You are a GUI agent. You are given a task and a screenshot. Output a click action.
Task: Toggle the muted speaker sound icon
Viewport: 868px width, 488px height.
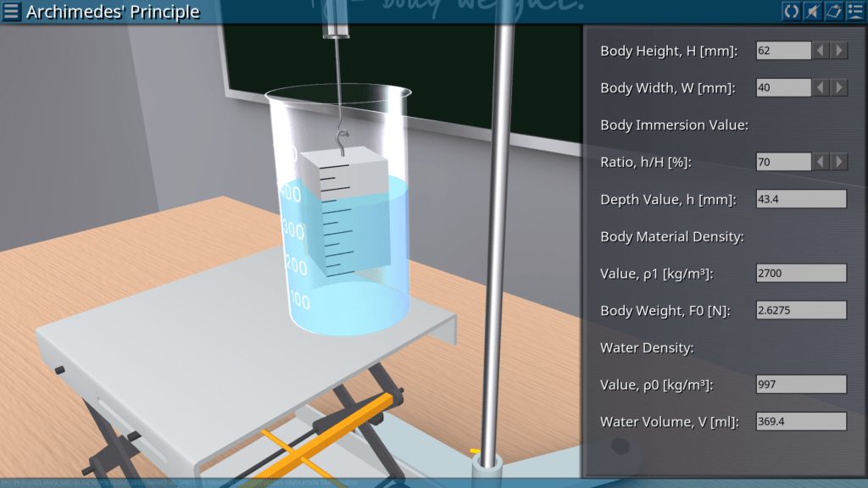click(812, 11)
